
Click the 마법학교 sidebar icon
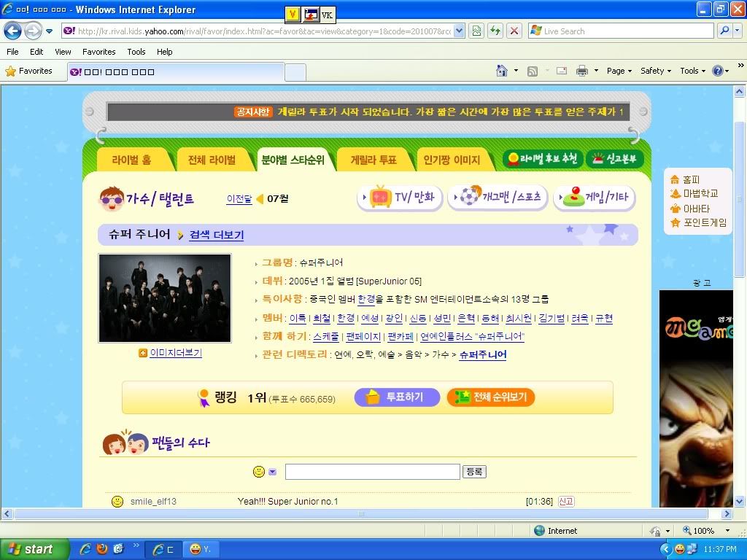tap(675, 193)
